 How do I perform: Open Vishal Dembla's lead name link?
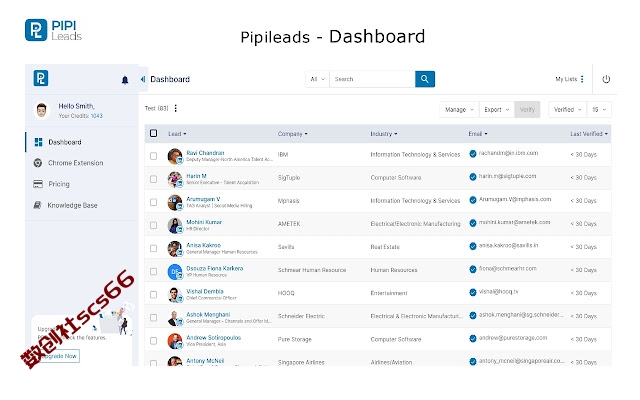tap(204, 291)
